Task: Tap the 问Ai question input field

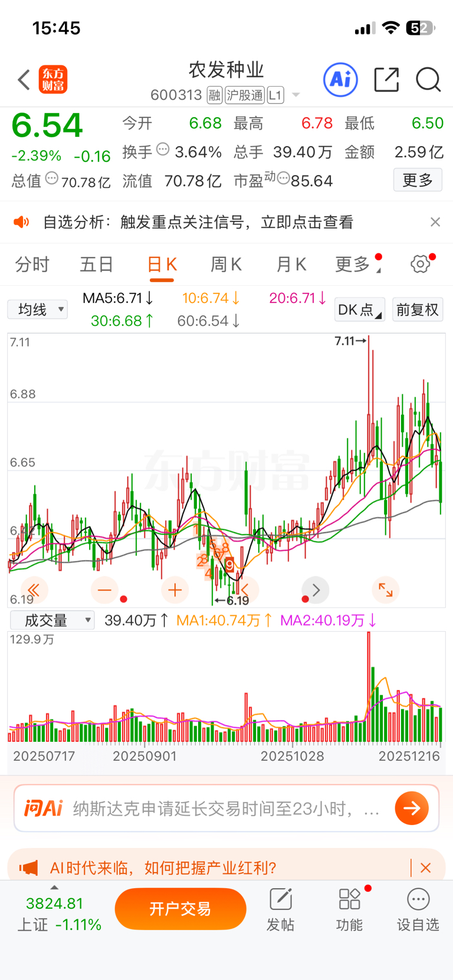Action: 226,808
